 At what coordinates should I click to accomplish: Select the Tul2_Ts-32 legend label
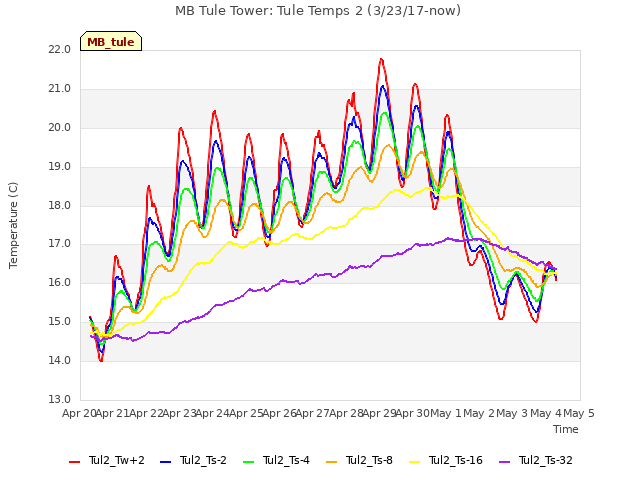pos(546,460)
